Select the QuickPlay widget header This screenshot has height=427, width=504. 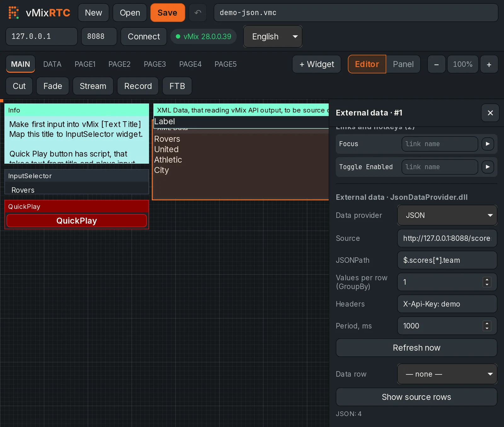[x=77, y=207]
